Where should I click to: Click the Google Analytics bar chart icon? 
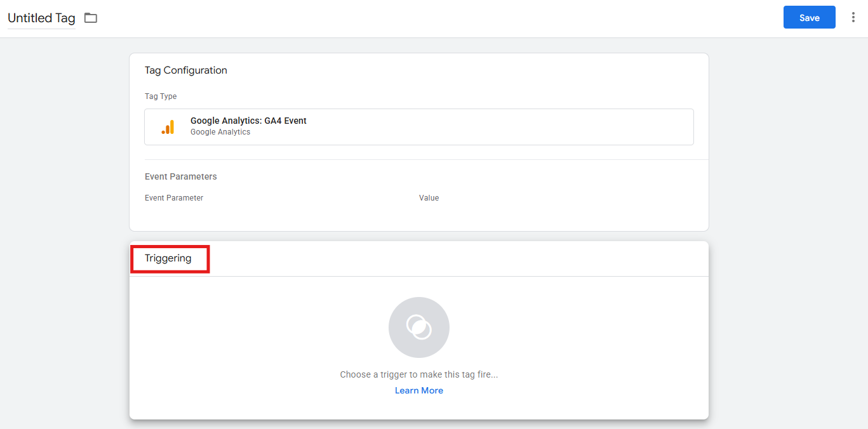[x=168, y=127]
